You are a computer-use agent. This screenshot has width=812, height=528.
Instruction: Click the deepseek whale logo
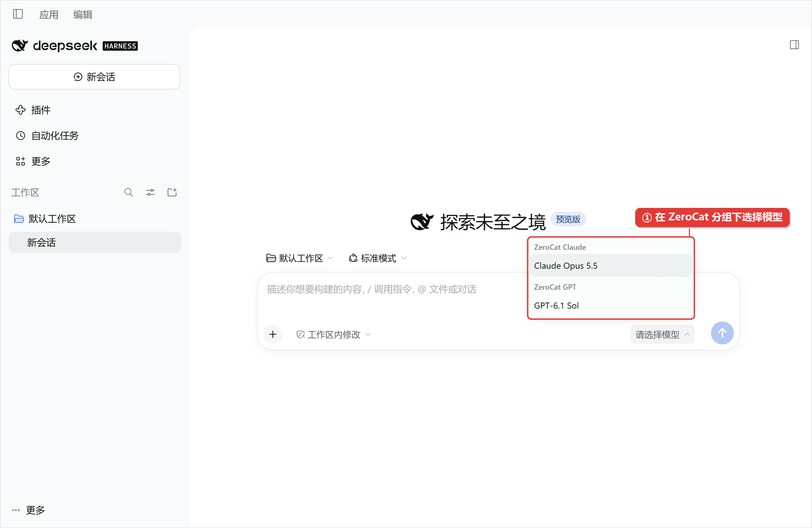[x=20, y=45]
